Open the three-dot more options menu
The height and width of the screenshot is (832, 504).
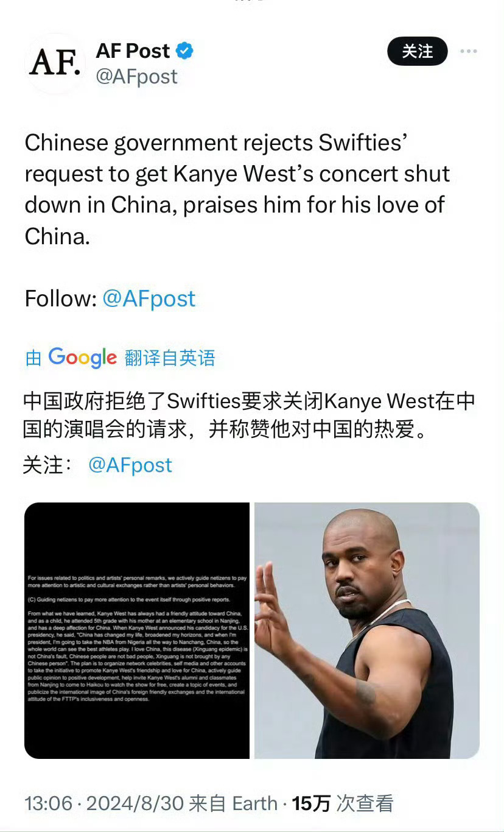[x=468, y=51]
